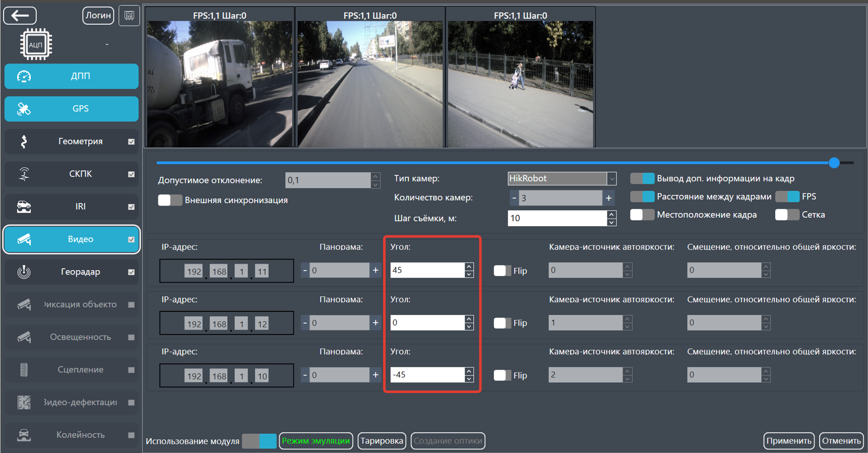Decrease Панорама for camera 192.168.1.10

(305, 375)
